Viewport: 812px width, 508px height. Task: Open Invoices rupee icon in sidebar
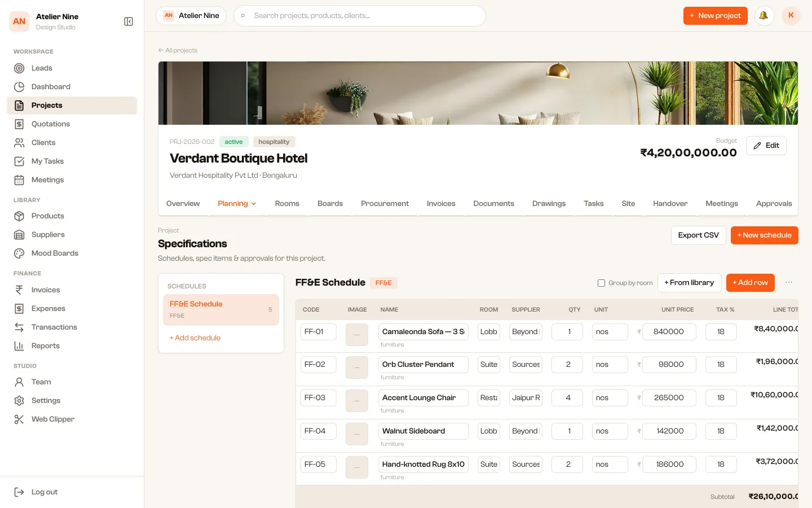pos(19,290)
